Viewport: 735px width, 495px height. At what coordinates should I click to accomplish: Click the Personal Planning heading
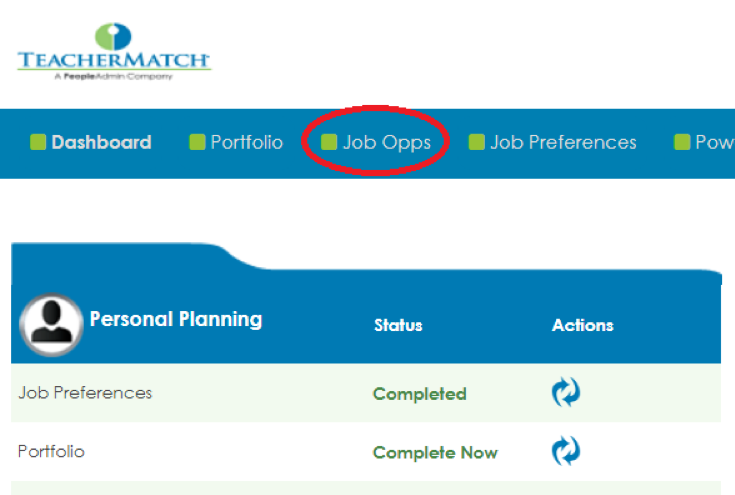[176, 320]
